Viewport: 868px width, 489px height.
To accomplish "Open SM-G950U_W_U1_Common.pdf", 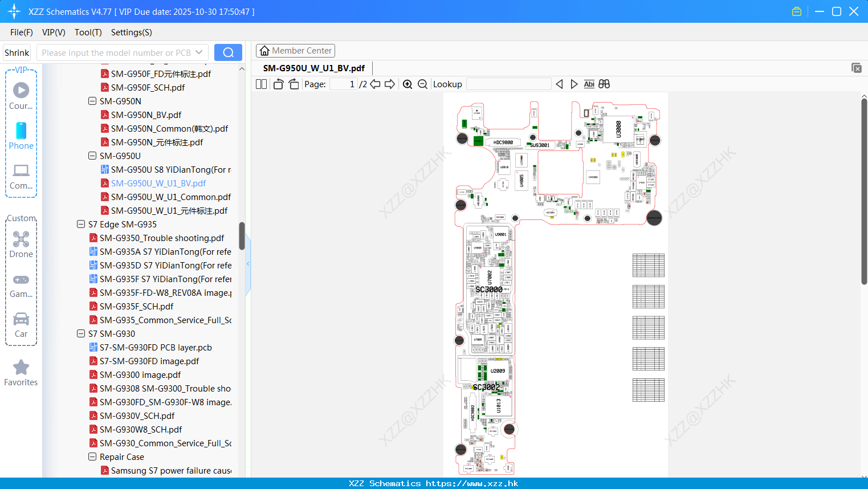I will coord(171,197).
